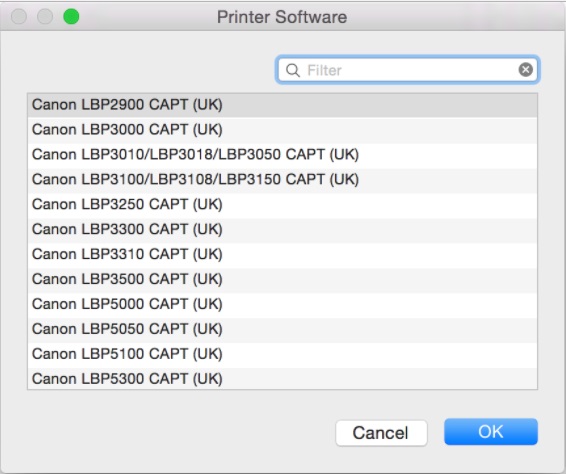
Task: Focus the Filter search field
Action: [407, 70]
